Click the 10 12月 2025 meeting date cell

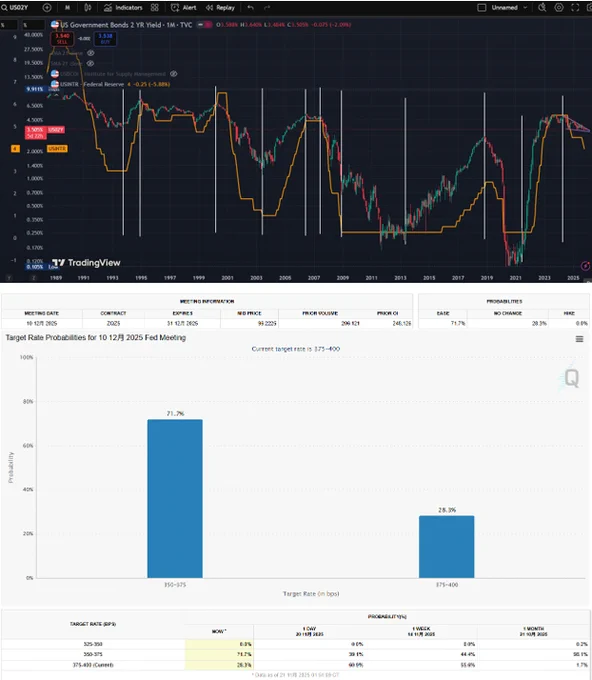tap(42, 324)
